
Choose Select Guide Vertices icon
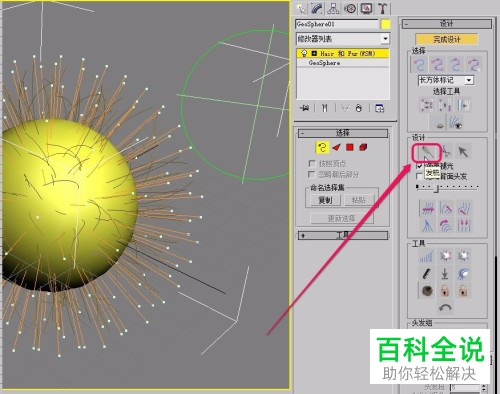tap(456, 65)
